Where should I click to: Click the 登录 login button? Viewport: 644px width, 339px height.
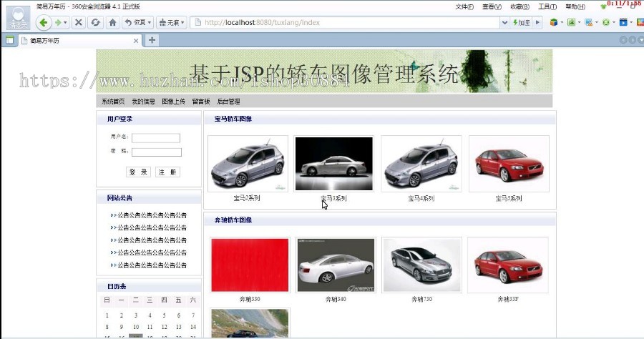[138, 172]
